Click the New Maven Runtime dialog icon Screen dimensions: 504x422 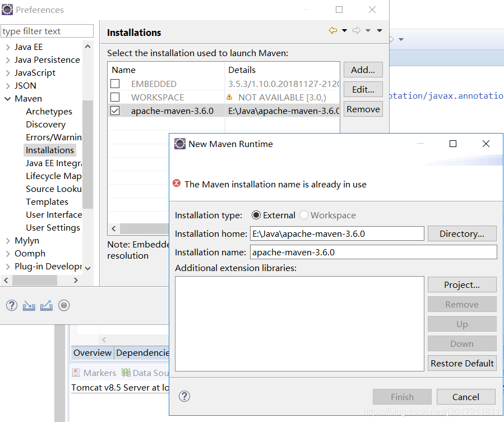pos(180,144)
